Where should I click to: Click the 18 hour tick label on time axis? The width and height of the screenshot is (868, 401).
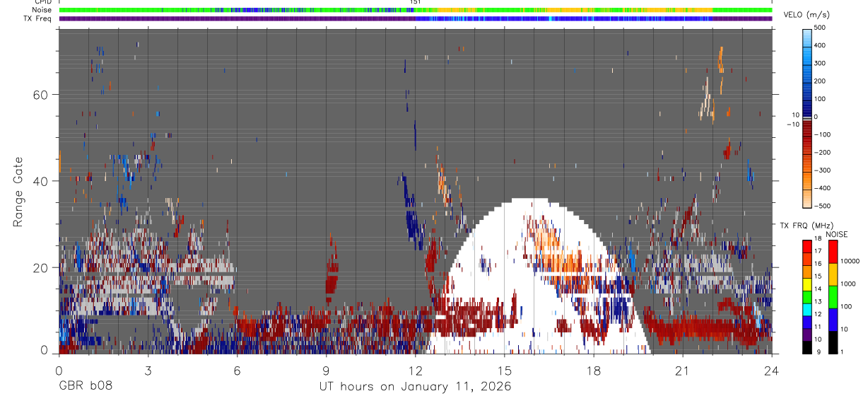click(x=593, y=370)
